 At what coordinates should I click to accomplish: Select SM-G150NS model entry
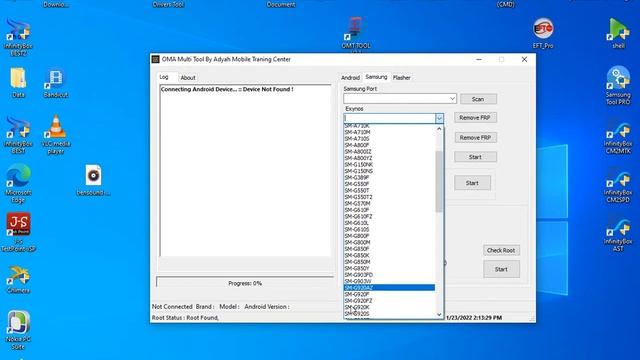pyautogui.click(x=389, y=171)
